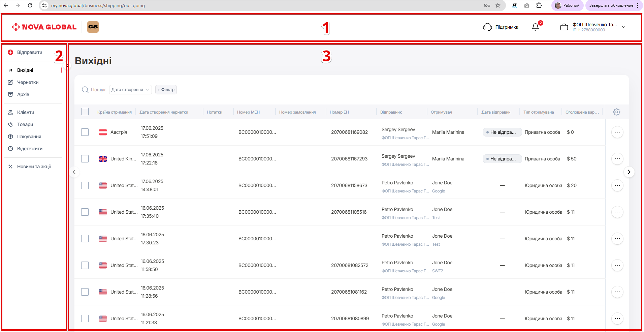The height and width of the screenshot is (332, 644).
Task: Select the Австрія shipment checkbox
Action: point(85,132)
